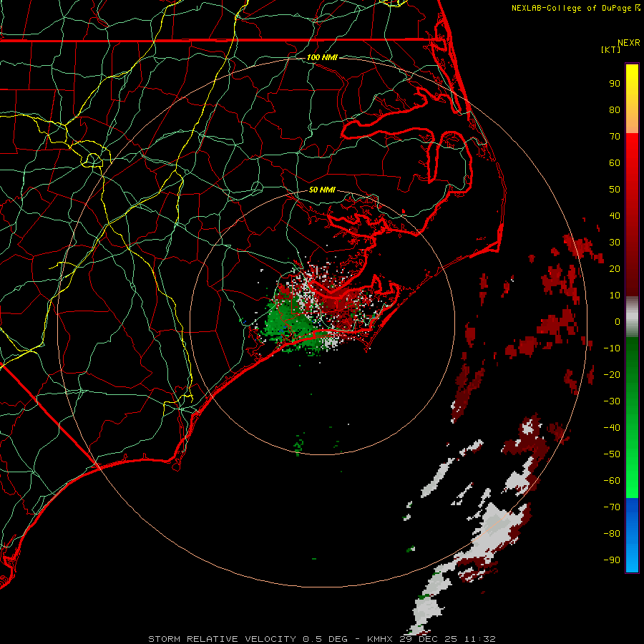The height and width of the screenshot is (644, 644).
Task: Click the 40 value on the velocity scale
Action: pos(615,216)
